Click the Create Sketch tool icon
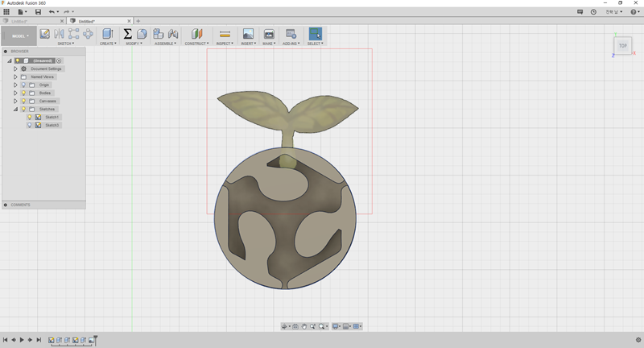 (x=45, y=34)
